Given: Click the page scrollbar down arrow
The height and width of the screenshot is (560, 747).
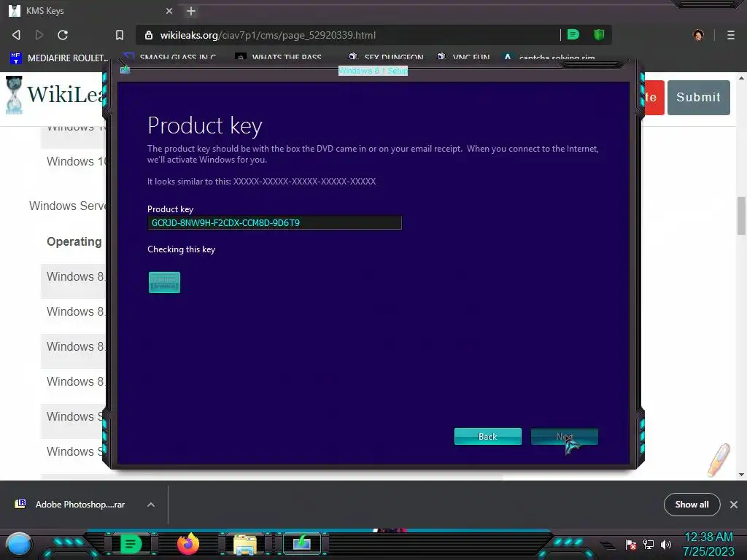Looking at the screenshot, I should click(x=741, y=474).
